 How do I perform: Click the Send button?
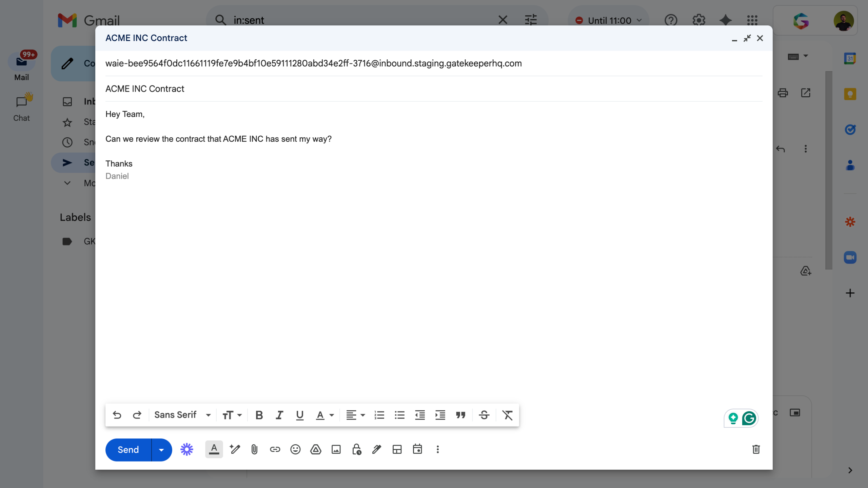tap(128, 450)
